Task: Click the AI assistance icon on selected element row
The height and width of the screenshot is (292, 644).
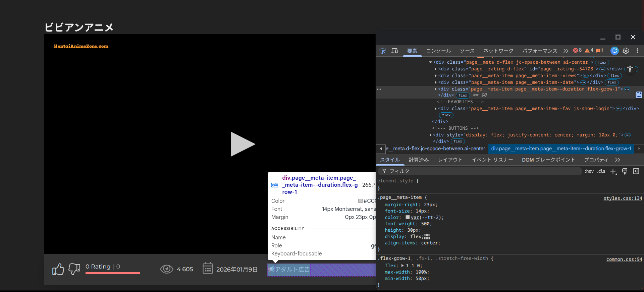Action: tap(639, 95)
